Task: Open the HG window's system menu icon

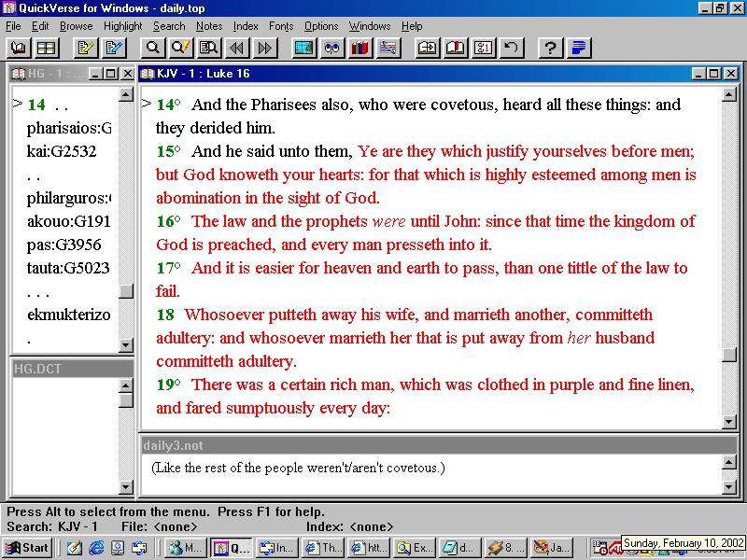Action: tap(19, 74)
